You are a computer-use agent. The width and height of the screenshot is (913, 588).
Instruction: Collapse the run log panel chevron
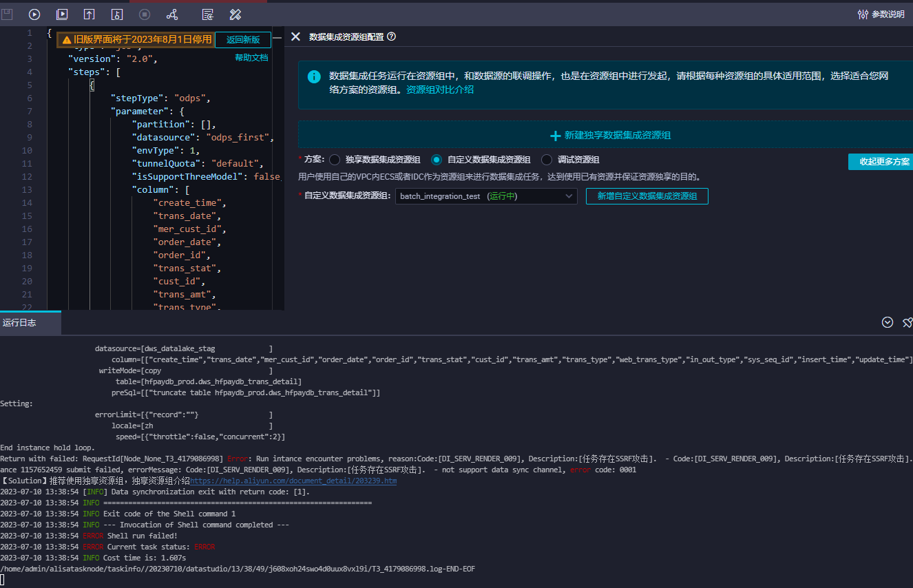[x=888, y=322]
